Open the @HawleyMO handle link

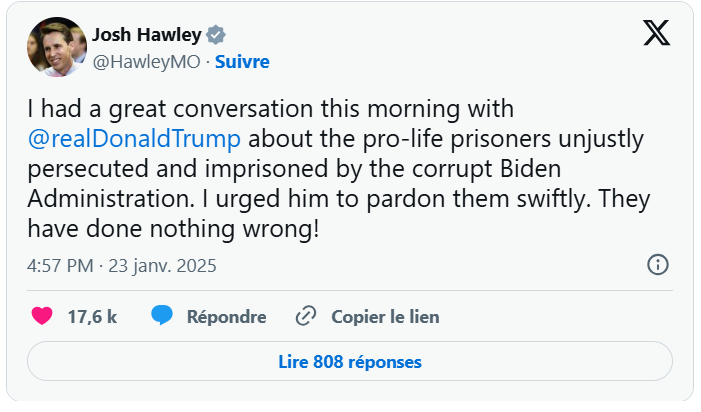(147, 61)
